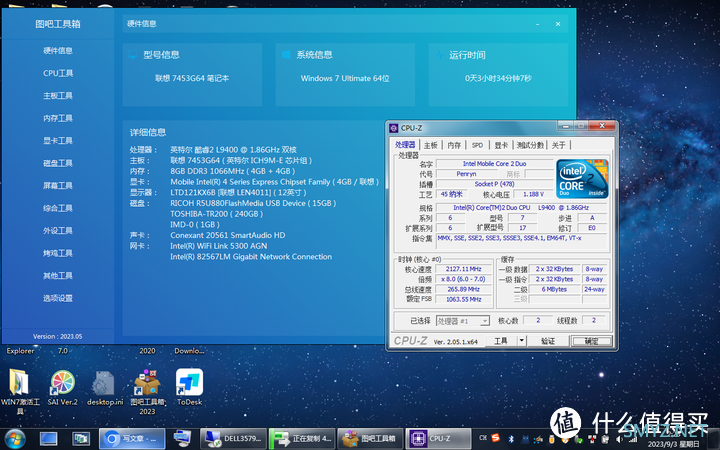Select 主板工具 in the sidebar
Image resolution: width=720 pixels, height=450 pixels.
click(58, 96)
